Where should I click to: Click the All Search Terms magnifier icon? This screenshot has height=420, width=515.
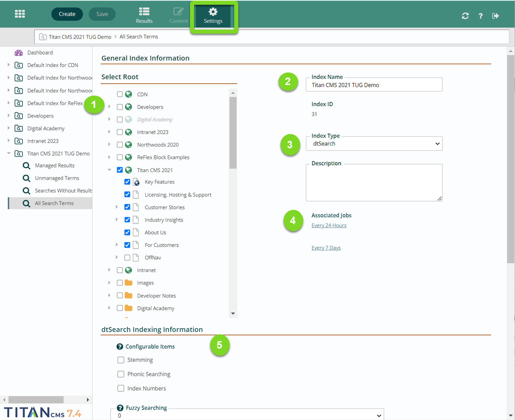tap(26, 203)
